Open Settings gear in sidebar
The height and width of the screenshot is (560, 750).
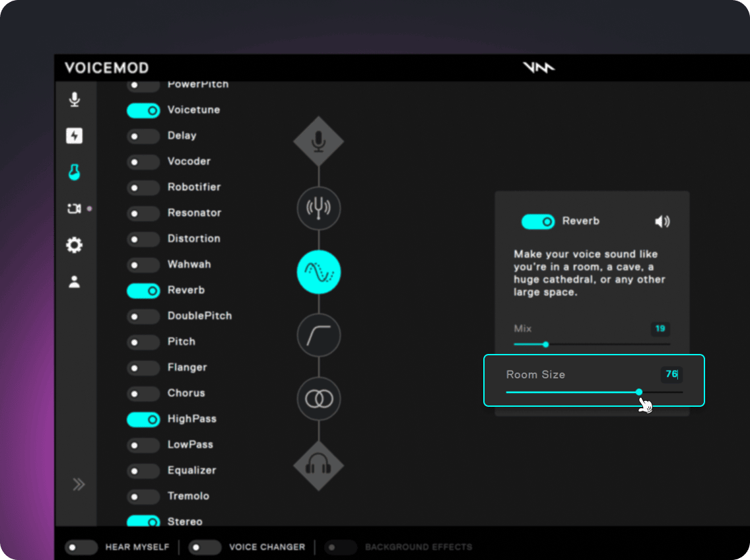coord(74,245)
